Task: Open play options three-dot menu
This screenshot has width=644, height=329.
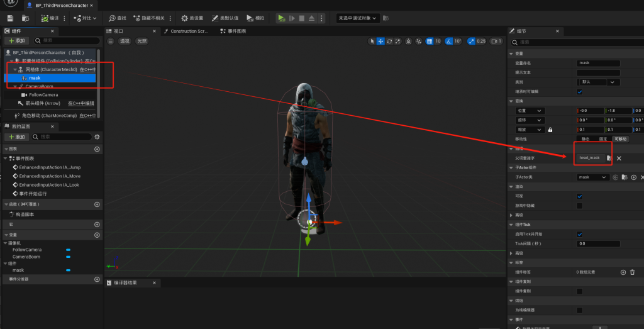Action: point(321,18)
